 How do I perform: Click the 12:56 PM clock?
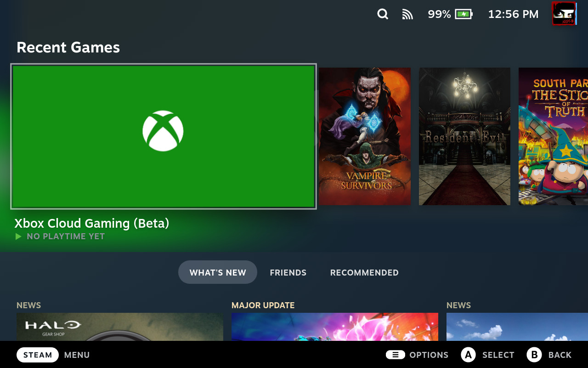[x=513, y=14]
